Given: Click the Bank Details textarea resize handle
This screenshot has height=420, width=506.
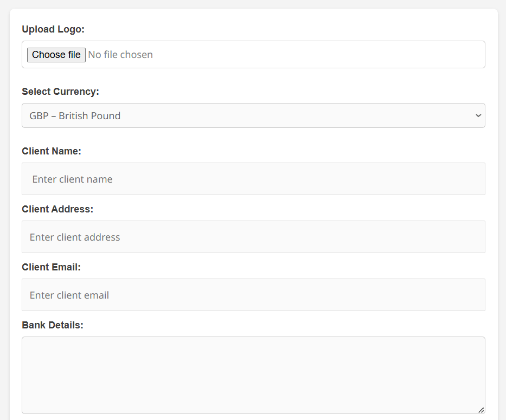Looking at the screenshot, I should 481,410.
